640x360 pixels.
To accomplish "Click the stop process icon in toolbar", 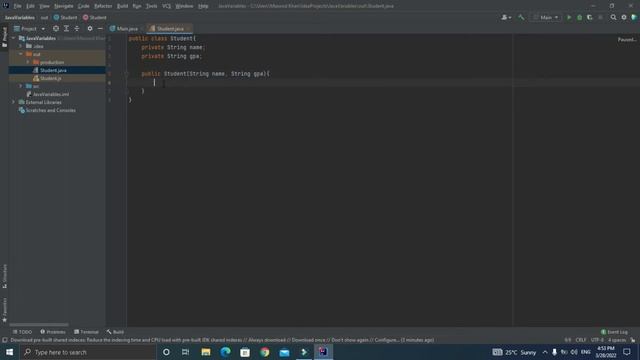I will coord(600,18).
